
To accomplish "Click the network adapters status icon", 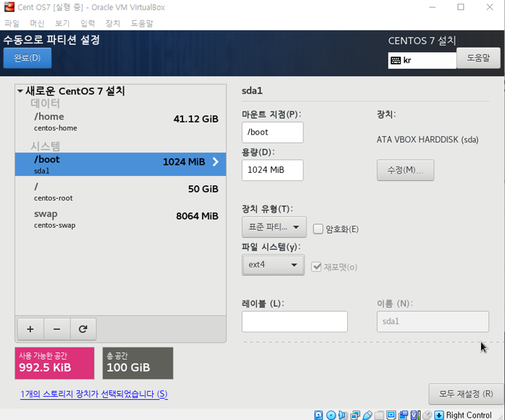I will [355, 415].
